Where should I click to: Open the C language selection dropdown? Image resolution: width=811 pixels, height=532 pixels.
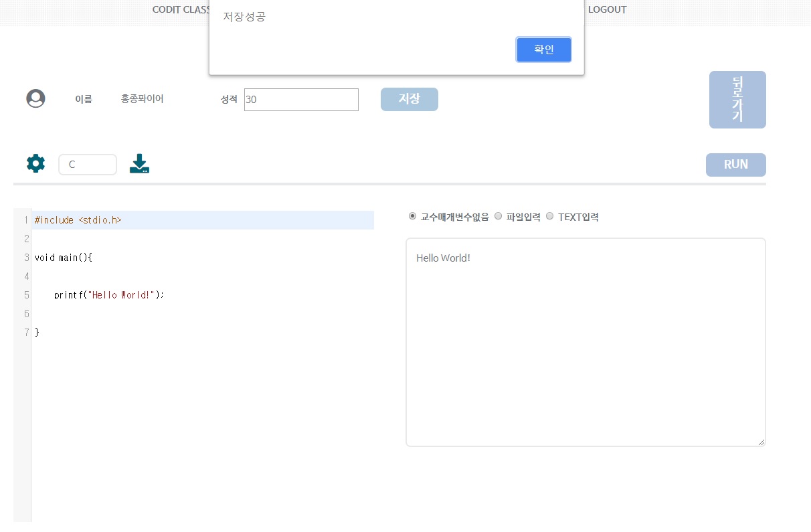pos(88,164)
